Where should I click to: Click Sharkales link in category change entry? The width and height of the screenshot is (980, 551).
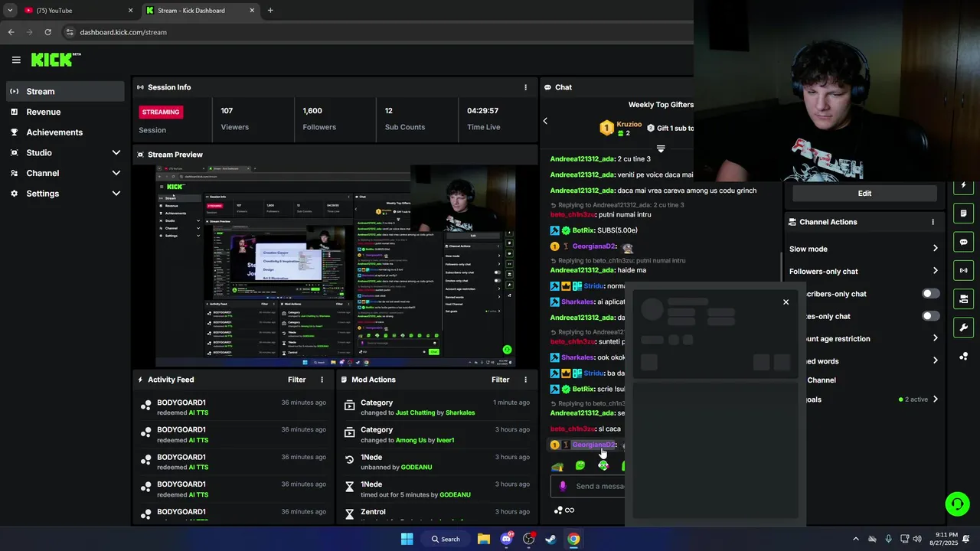[460, 412]
